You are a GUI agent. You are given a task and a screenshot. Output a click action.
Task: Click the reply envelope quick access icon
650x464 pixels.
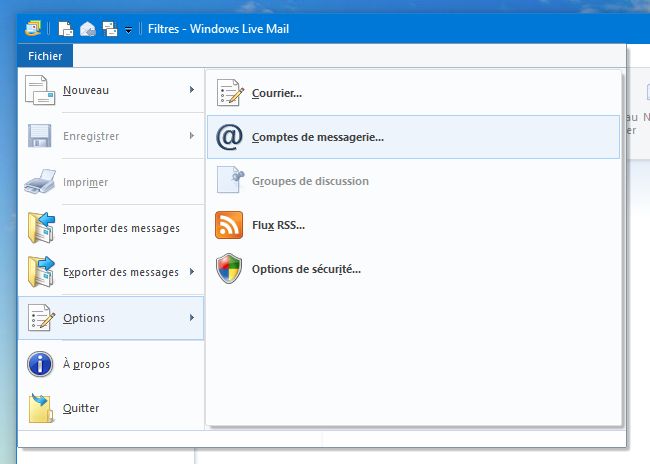[x=88, y=29]
